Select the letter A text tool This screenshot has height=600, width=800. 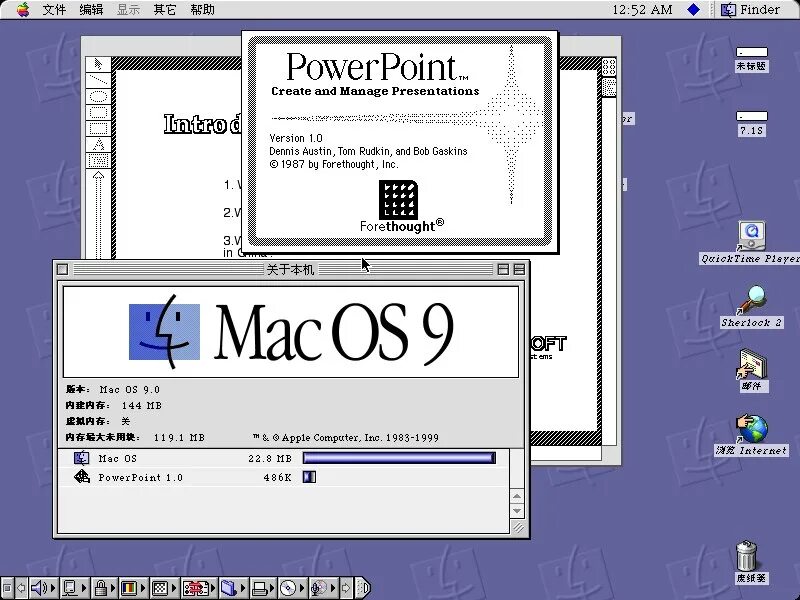click(98, 144)
